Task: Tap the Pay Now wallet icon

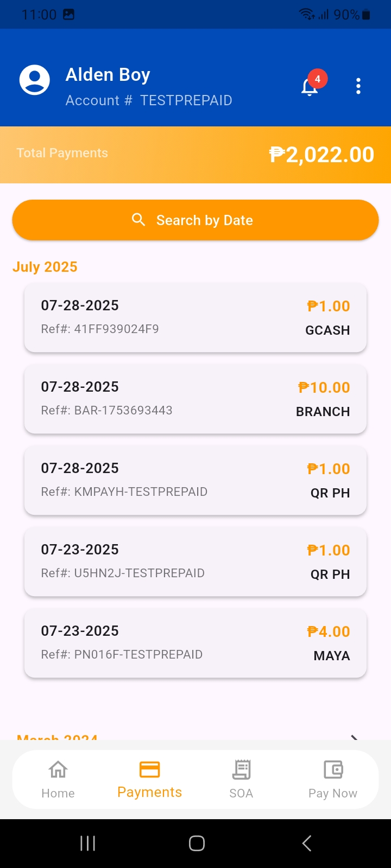Action: click(333, 770)
